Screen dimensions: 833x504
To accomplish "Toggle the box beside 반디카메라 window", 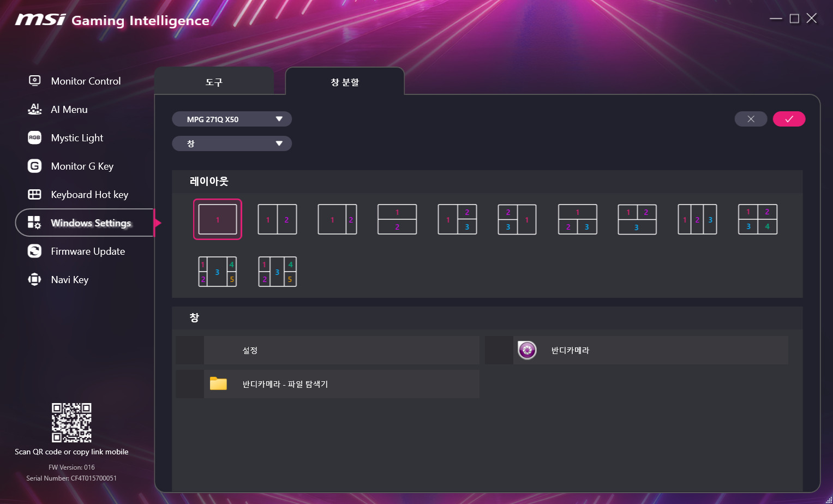I will pos(499,350).
